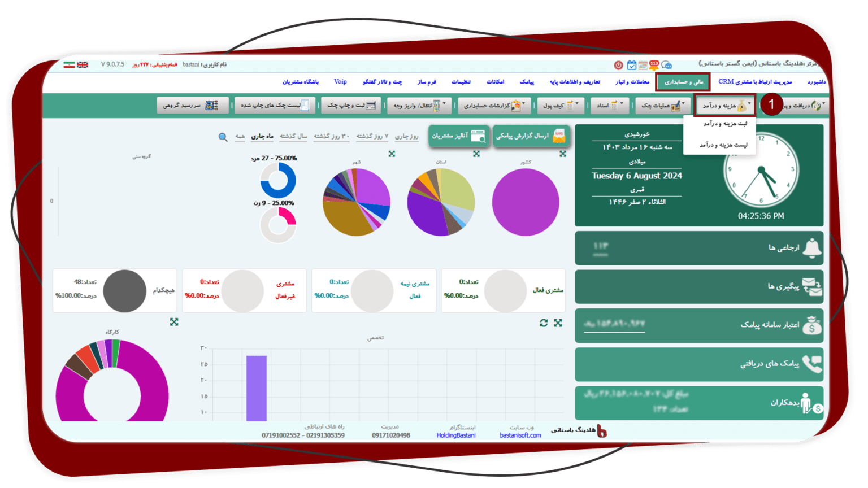Click the bell icon in ارجاعی ها card
The width and height of the screenshot is (868, 488).
(x=812, y=248)
